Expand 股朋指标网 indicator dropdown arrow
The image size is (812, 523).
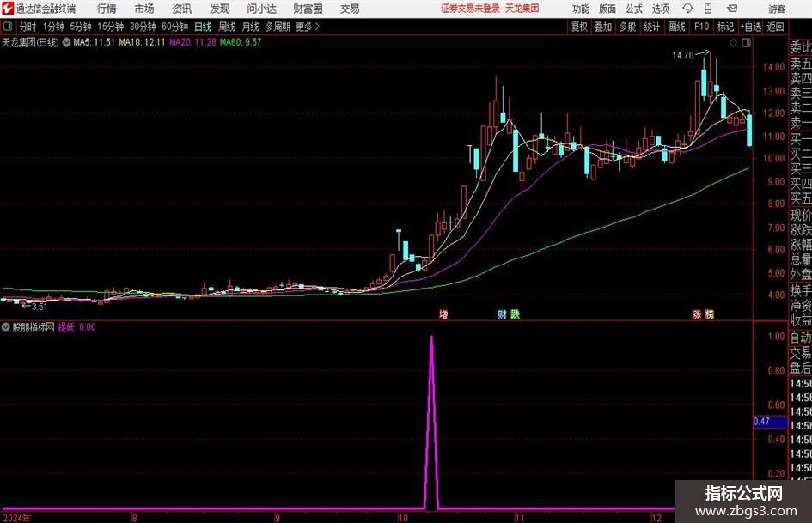tap(6, 326)
